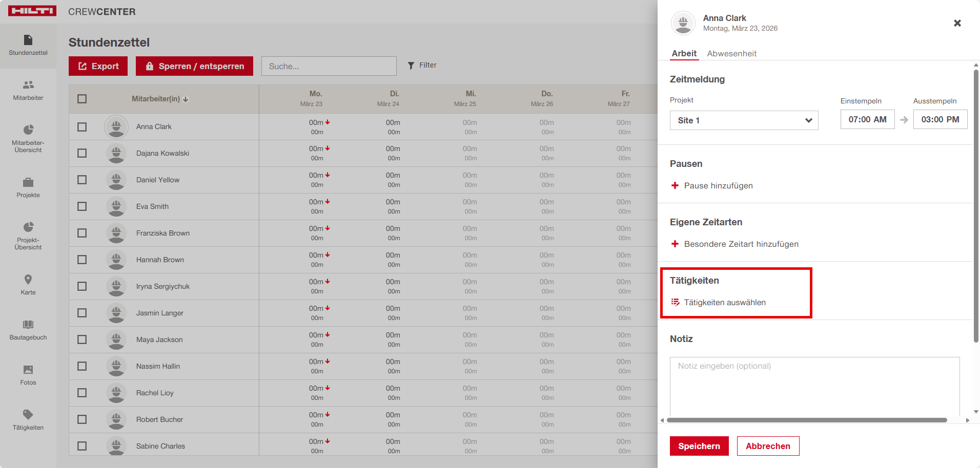Open Fotos section
The width and height of the screenshot is (980, 468).
[28, 375]
